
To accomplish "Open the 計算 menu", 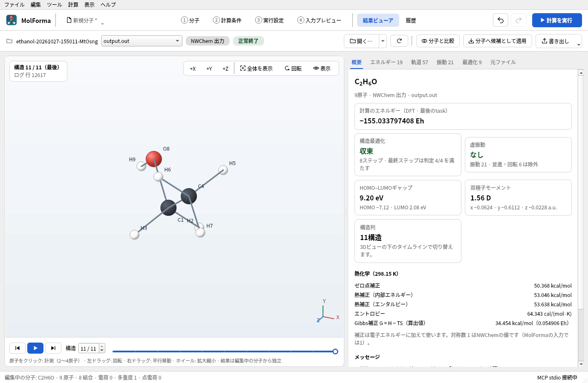I will click(x=73, y=5).
